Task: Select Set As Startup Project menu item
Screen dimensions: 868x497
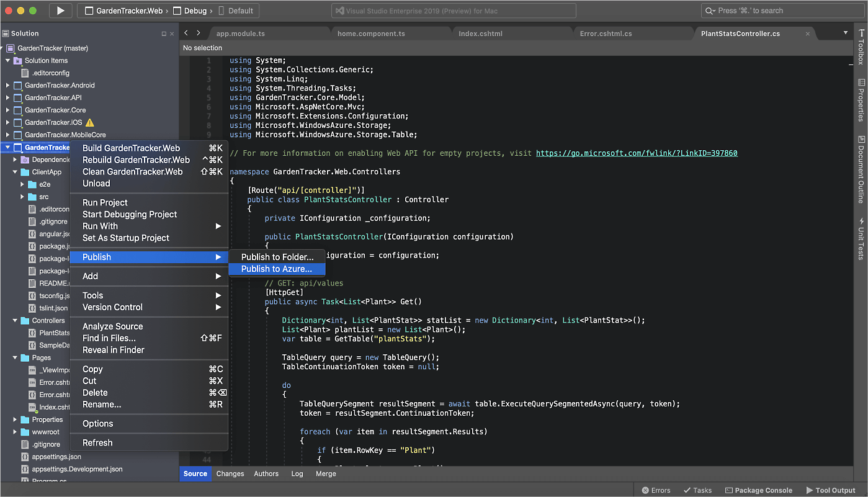Action: tap(126, 238)
